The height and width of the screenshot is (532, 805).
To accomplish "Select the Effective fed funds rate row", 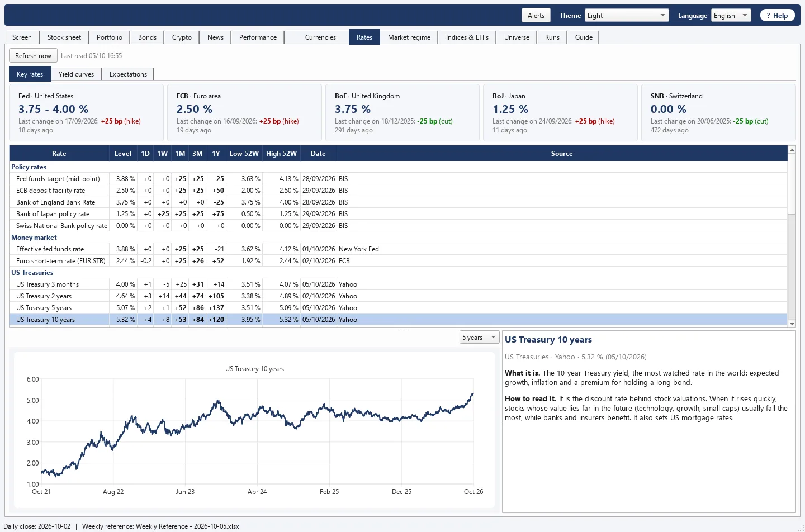I will (398, 249).
